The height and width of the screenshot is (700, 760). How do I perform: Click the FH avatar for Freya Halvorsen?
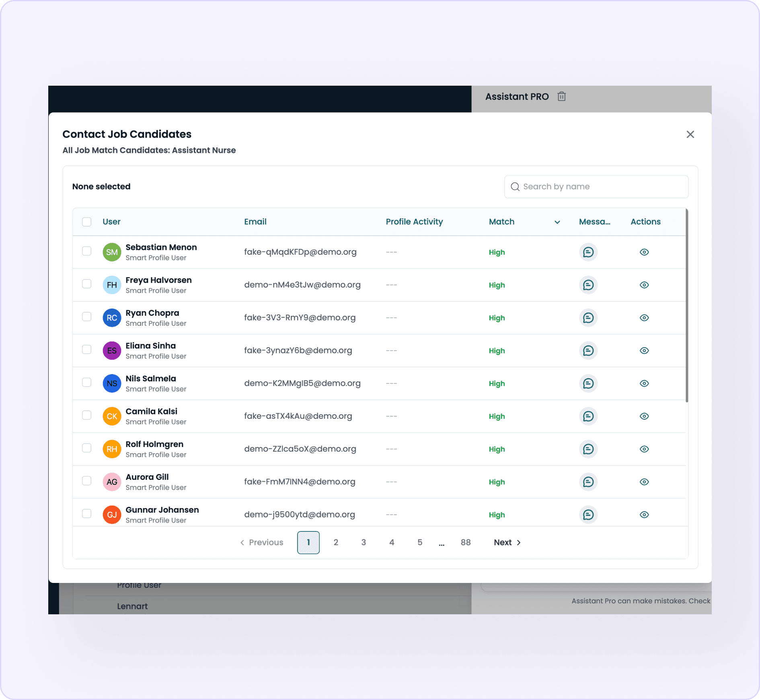pos(112,285)
